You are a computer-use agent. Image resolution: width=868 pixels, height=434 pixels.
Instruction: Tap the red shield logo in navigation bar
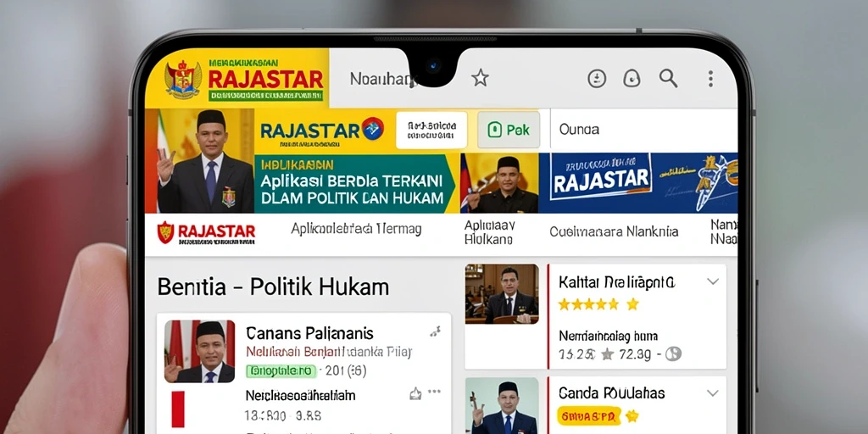pyautogui.click(x=165, y=232)
